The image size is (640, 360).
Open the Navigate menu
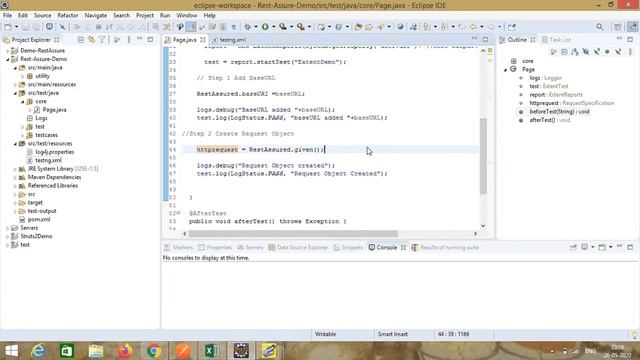[96, 16]
